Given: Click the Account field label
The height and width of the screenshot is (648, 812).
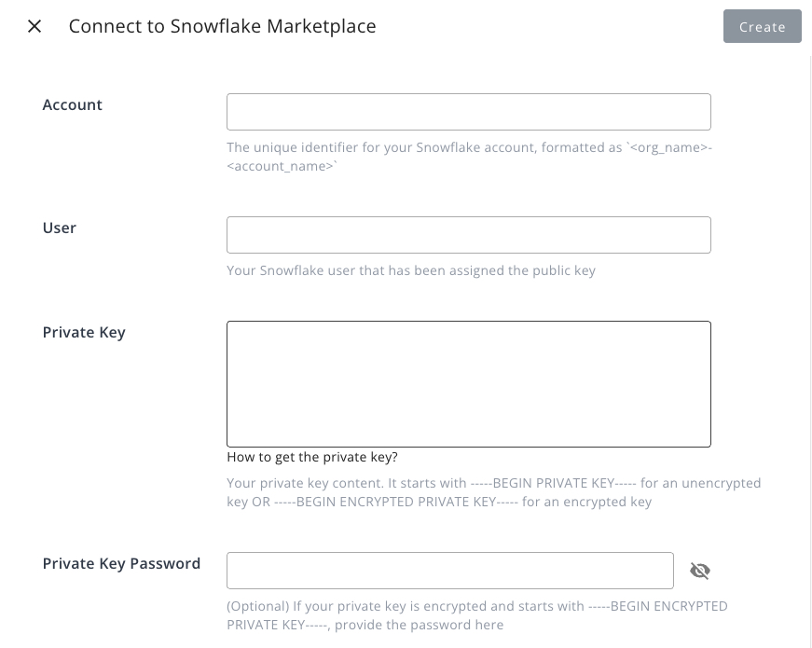Looking at the screenshot, I should pyautogui.click(x=73, y=105).
